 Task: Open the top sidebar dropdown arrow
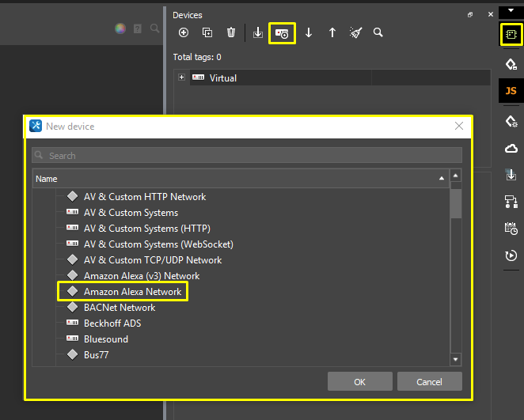pyautogui.click(x=511, y=11)
